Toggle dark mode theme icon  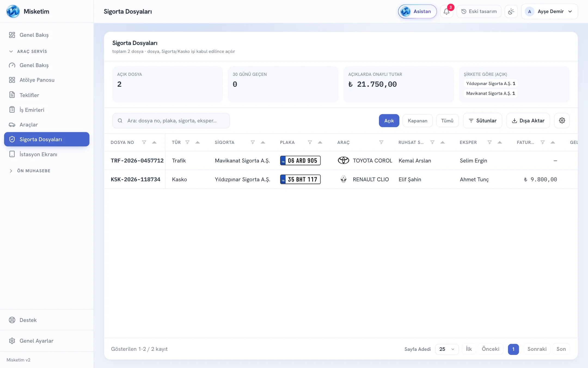(x=511, y=11)
